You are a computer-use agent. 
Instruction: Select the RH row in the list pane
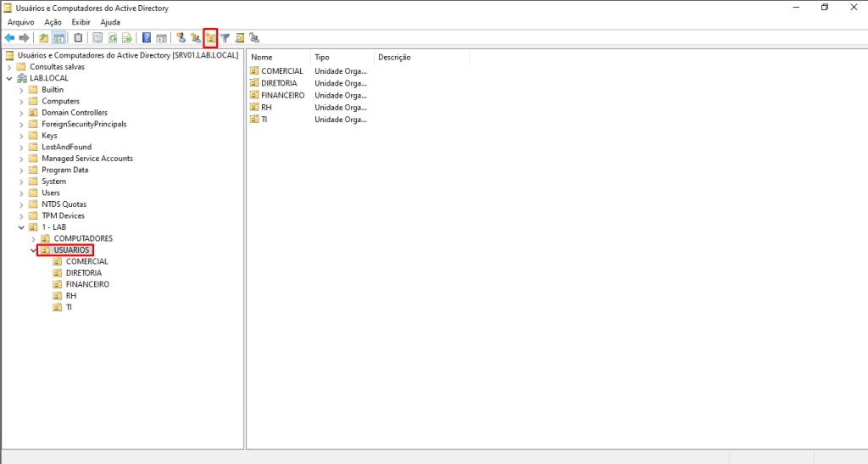pos(308,108)
